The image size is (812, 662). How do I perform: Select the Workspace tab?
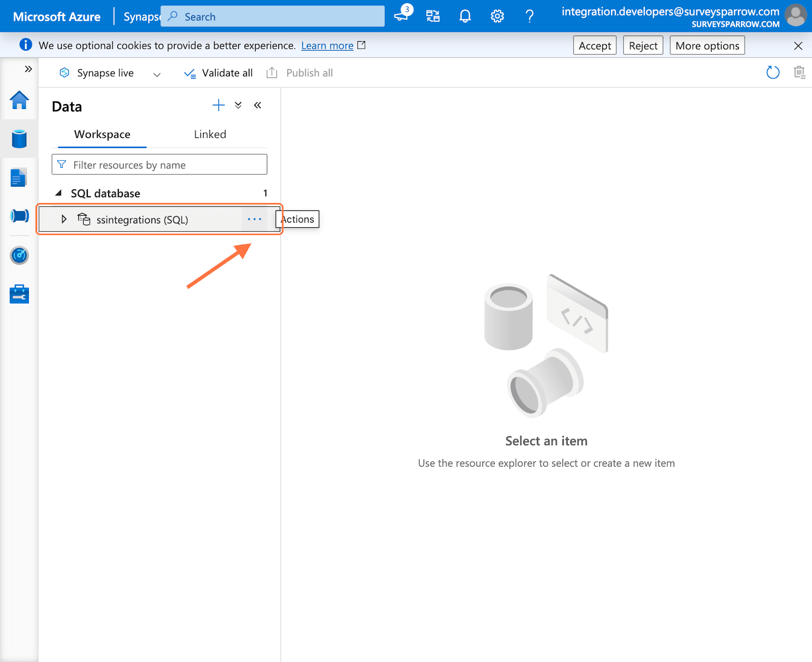point(102,134)
